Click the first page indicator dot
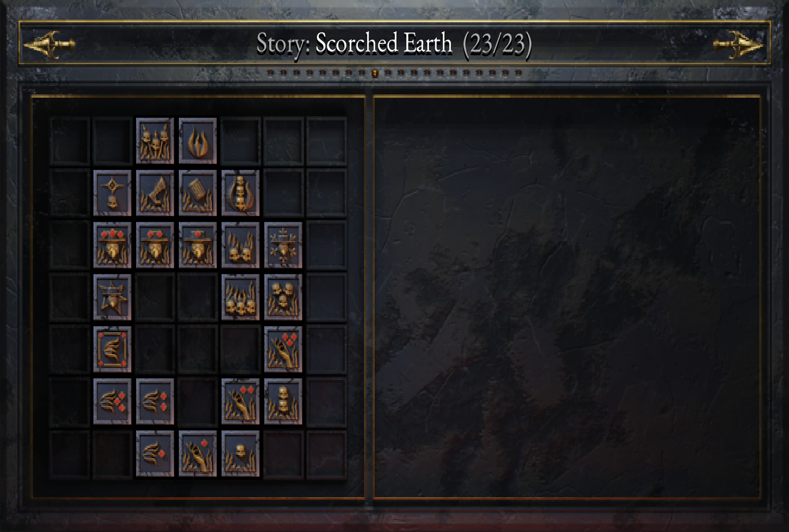Image resolution: width=789 pixels, height=532 pixels. pyautogui.click(x=271, y=73)
